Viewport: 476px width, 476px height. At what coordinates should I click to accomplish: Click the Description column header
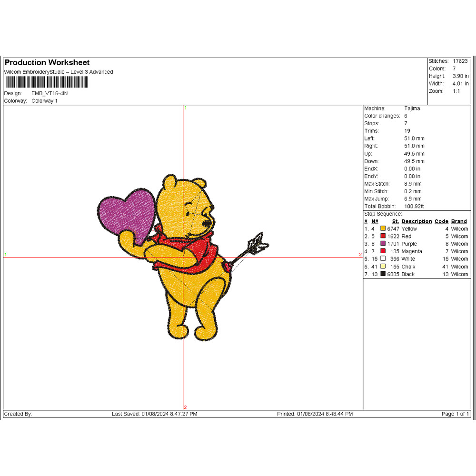(x=416, y=221)
